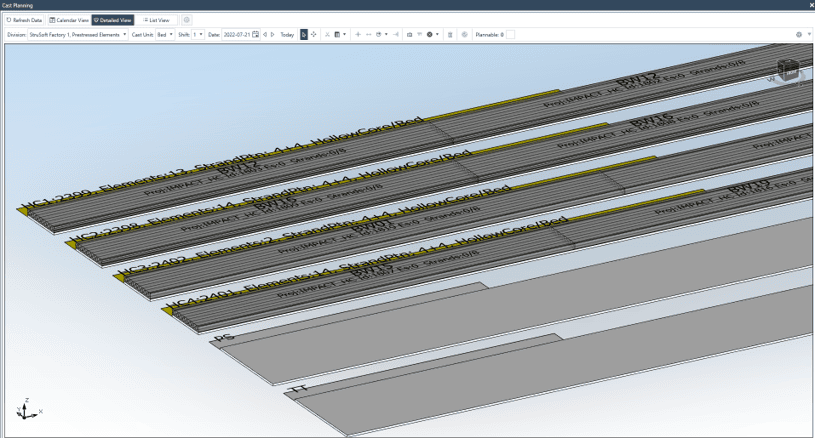Close the Cast Planning window
This screenshot has height=438, width=815.
point(811,5)
